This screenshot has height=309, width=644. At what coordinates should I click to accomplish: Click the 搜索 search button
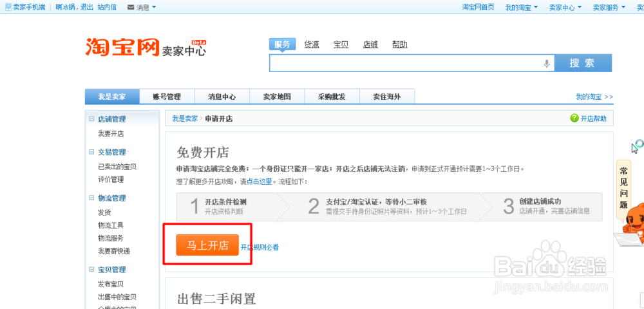point(583,63)
